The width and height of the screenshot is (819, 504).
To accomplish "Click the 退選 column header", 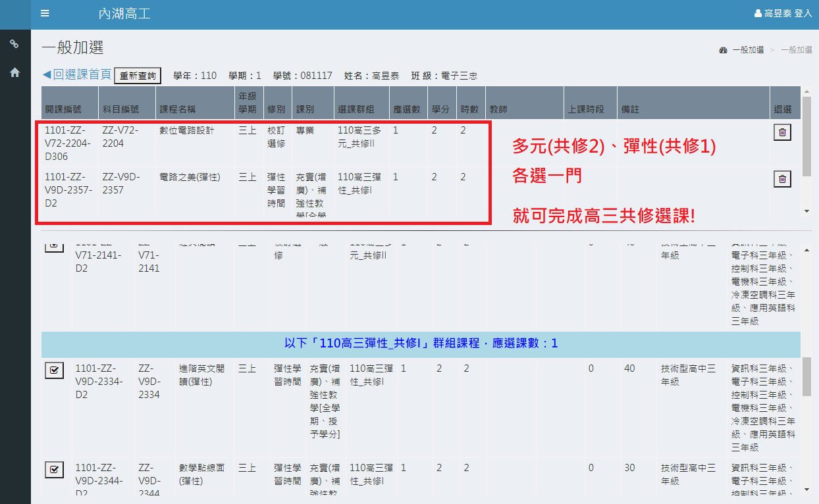I will point(782,109).
